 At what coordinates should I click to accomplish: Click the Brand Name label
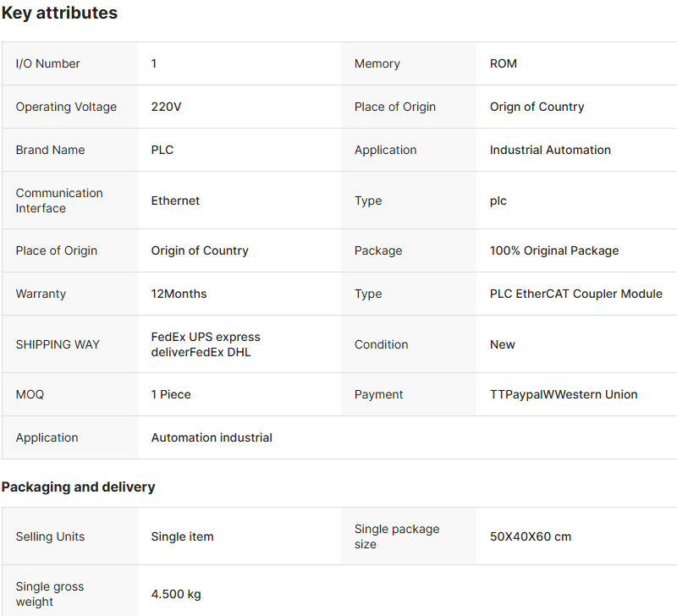tap(51, 150)
